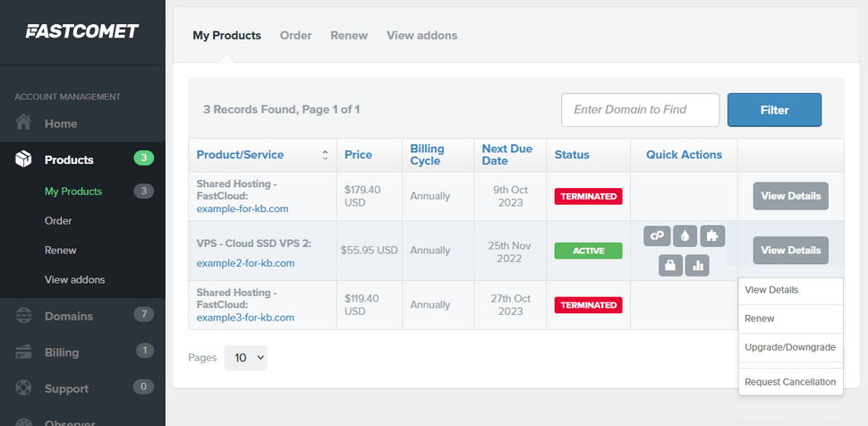Open the example3-for-kb.com link

tap(245, 318)
